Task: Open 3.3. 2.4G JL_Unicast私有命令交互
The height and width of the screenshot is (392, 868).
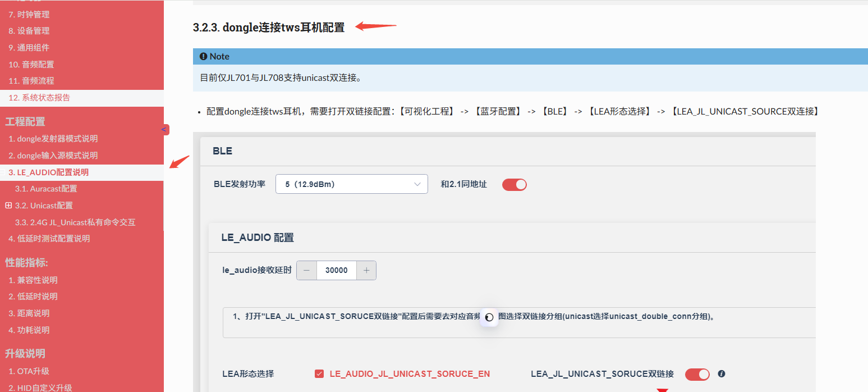Action: (x=75, y=222)
